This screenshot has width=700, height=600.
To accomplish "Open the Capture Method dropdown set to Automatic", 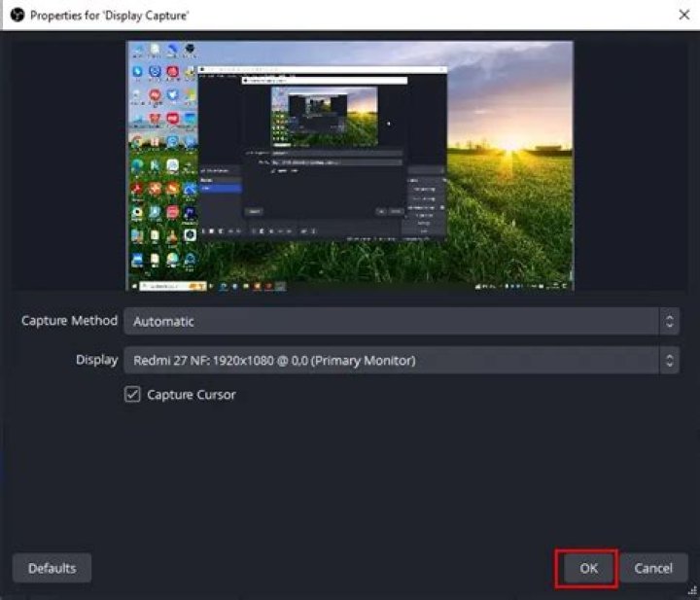I will 389,321.
